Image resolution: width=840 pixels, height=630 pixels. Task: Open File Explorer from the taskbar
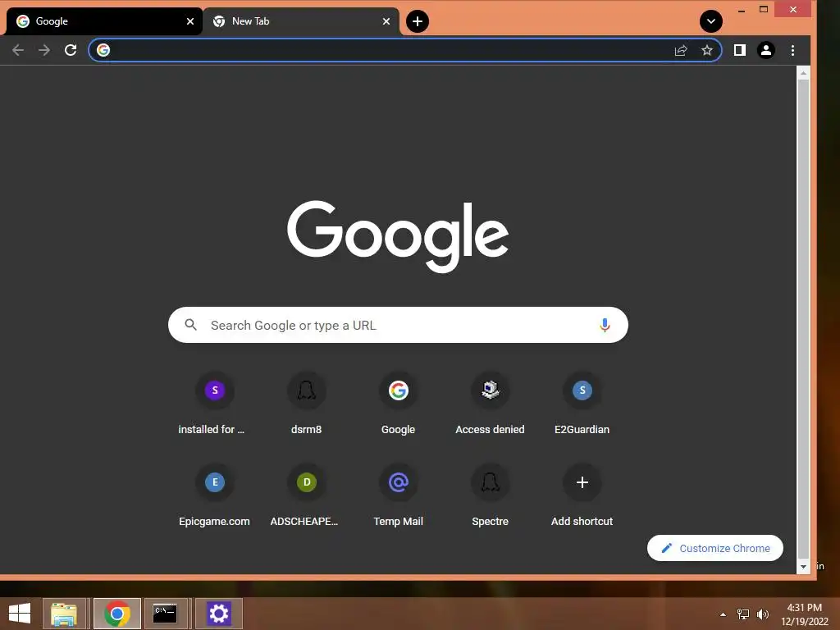coord(64,614)
